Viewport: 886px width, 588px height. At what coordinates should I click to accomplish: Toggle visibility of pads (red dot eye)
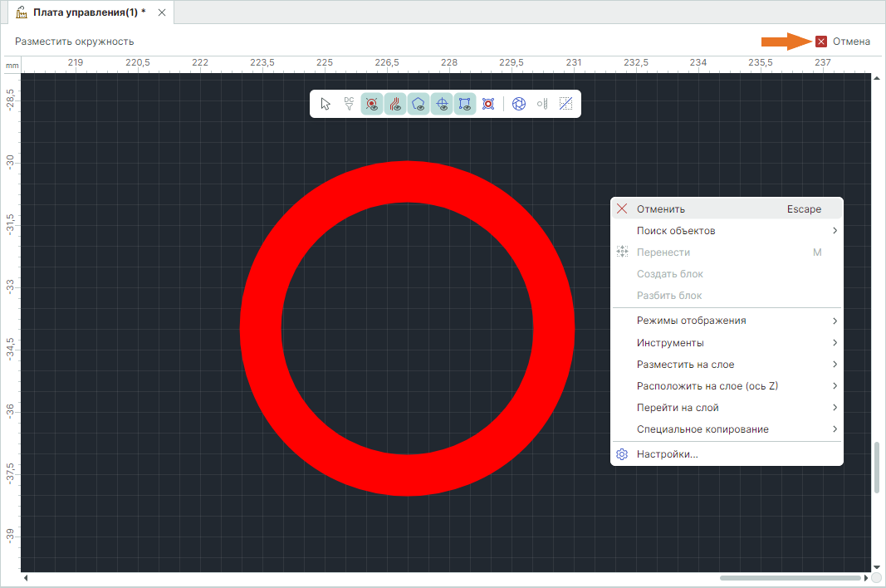372,104
